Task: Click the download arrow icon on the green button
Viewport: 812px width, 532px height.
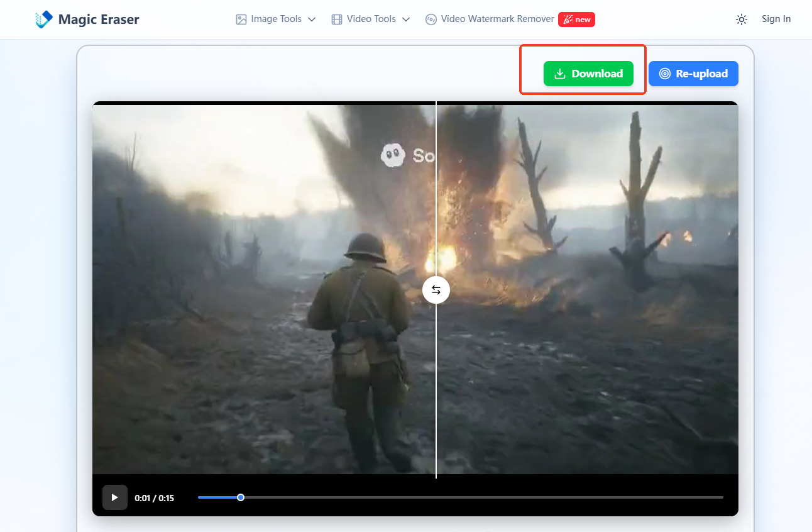Action: 559,74
